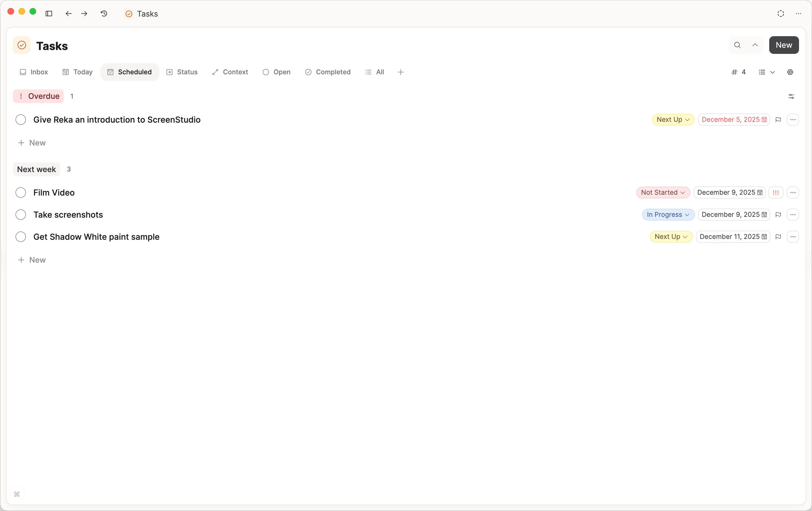Open the history clock icon
Screen dimensions: 812x511
pos(104,14)
